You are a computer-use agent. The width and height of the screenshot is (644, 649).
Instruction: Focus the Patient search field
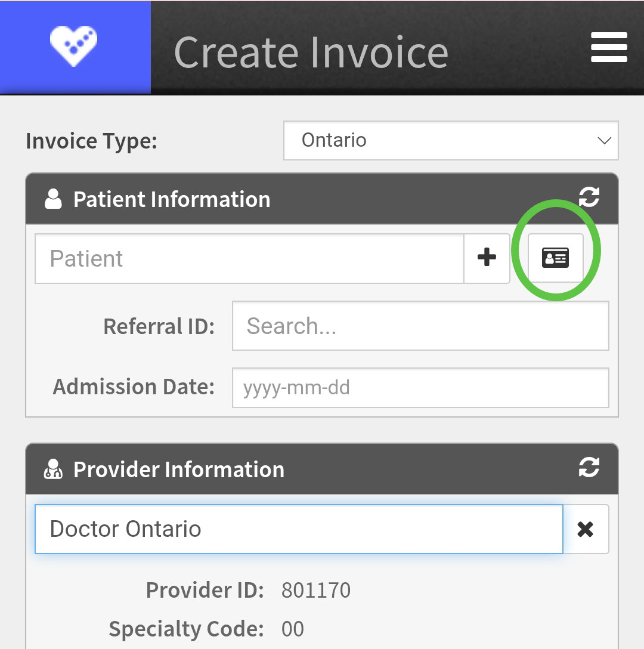(249, 258)
